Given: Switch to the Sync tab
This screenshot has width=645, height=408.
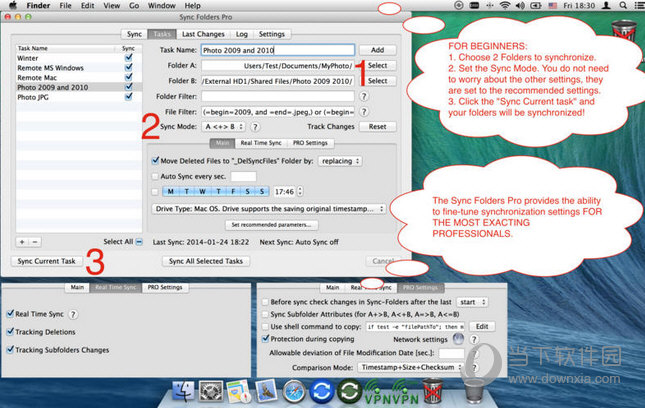Looking at the screenshot, I should click(x=134, y=34).
